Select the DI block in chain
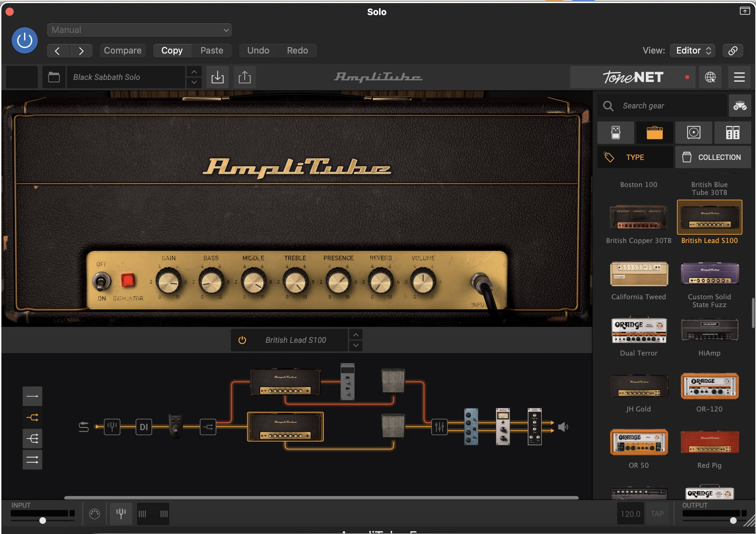This screenshot has height=534, width=756. pos(144,427)
